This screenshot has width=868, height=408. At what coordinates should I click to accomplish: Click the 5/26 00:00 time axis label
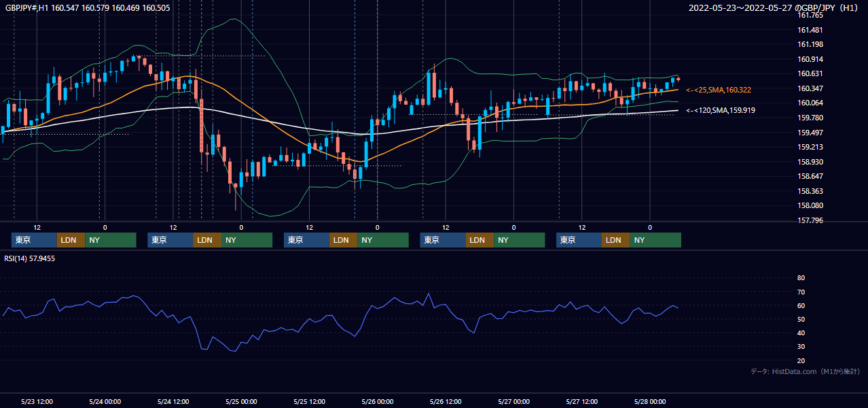tap(378, 401)
